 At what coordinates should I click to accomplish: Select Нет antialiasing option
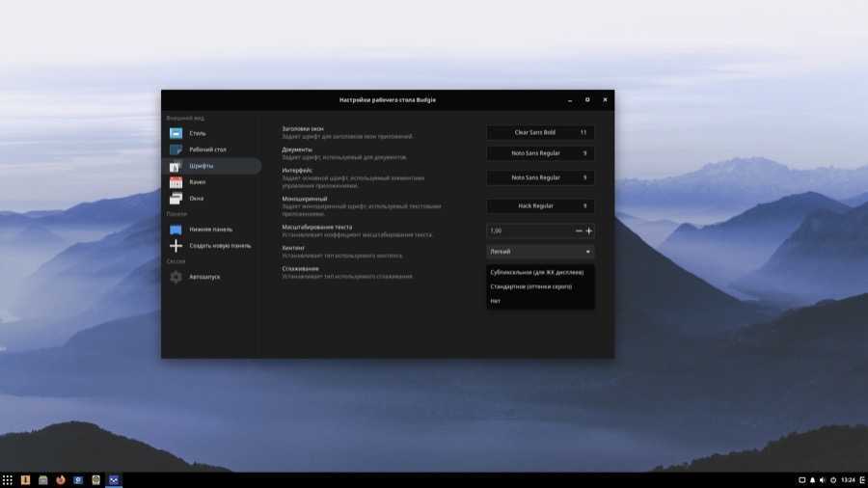click(540, 301)
